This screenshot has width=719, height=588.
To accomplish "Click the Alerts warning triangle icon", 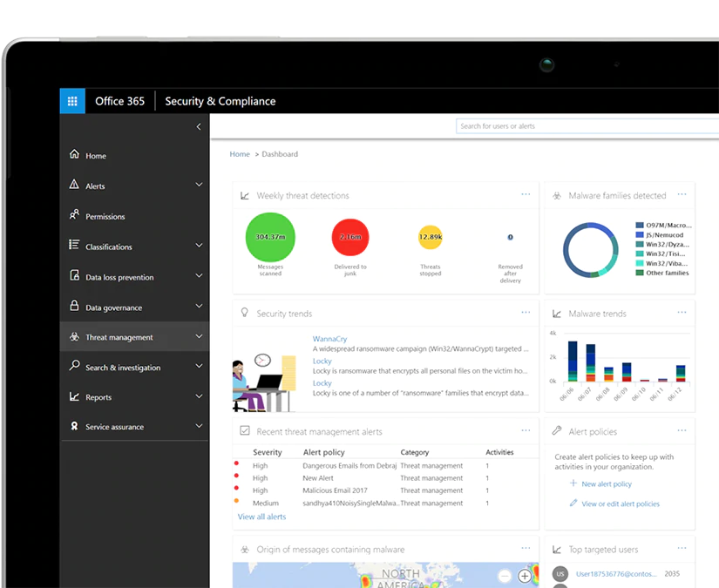I will [74, 186].
